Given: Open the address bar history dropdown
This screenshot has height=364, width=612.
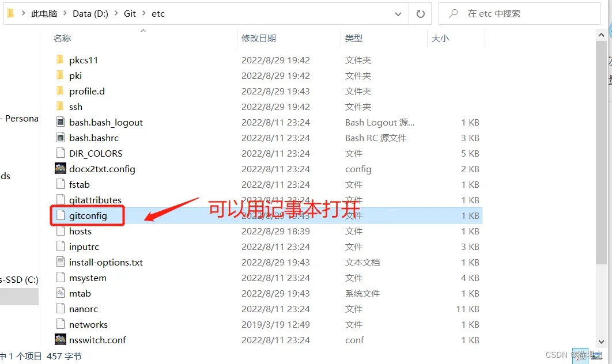Looking at the screenshot, I should pos(398,14).
